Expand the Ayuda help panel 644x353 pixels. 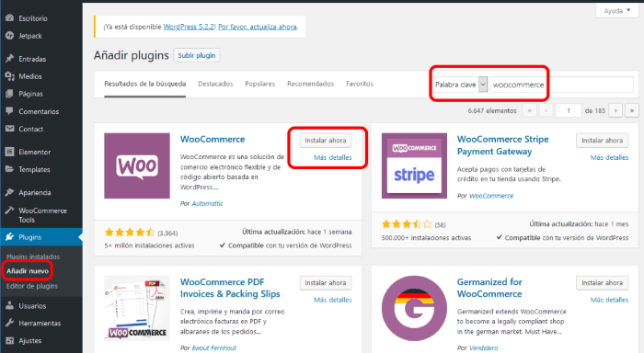point(617,11)
